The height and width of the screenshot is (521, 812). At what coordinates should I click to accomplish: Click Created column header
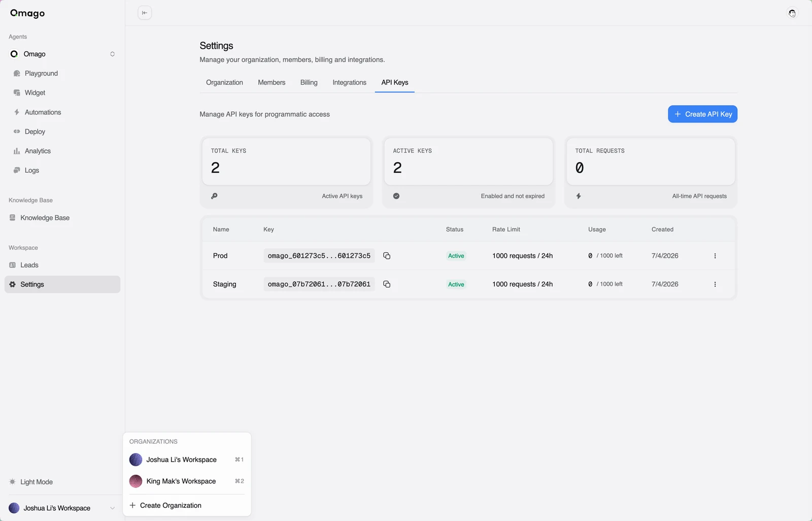pyautogui.click(x=662, y=230)
